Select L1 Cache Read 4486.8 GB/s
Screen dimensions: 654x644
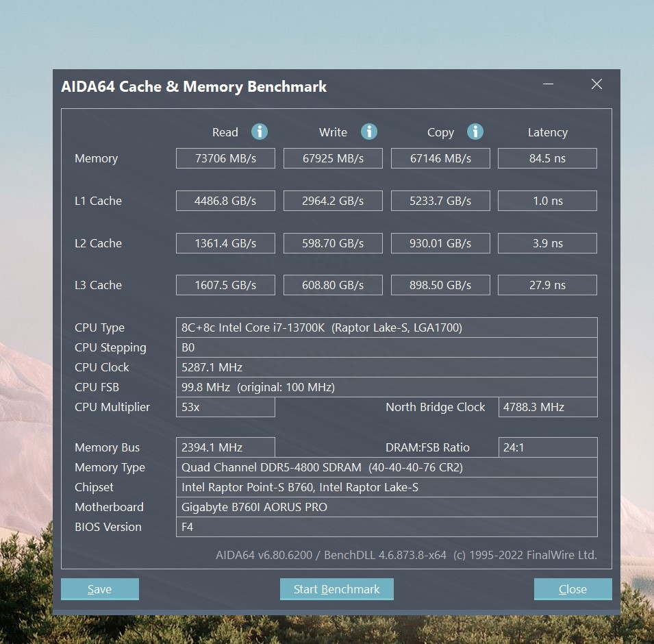225,201
